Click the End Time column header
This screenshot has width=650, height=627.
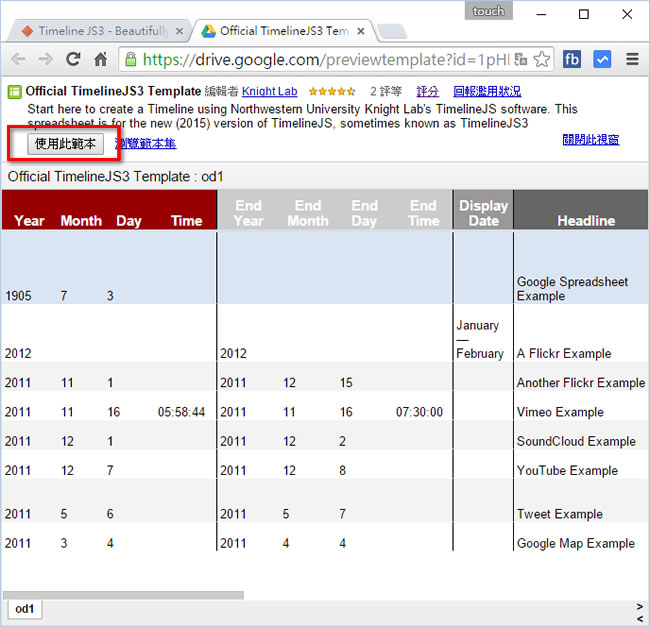pos(423,213)
